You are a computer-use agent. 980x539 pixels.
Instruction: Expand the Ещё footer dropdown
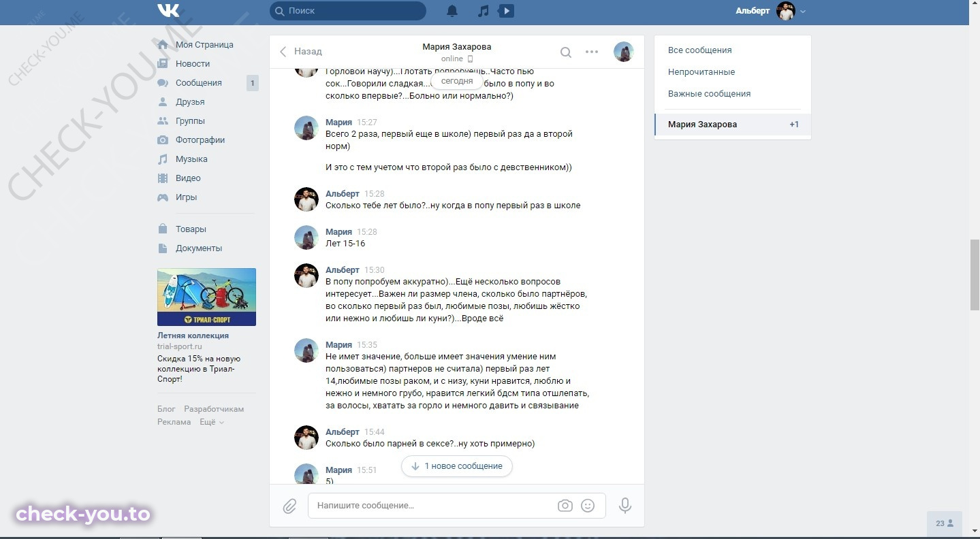(211, 422)
